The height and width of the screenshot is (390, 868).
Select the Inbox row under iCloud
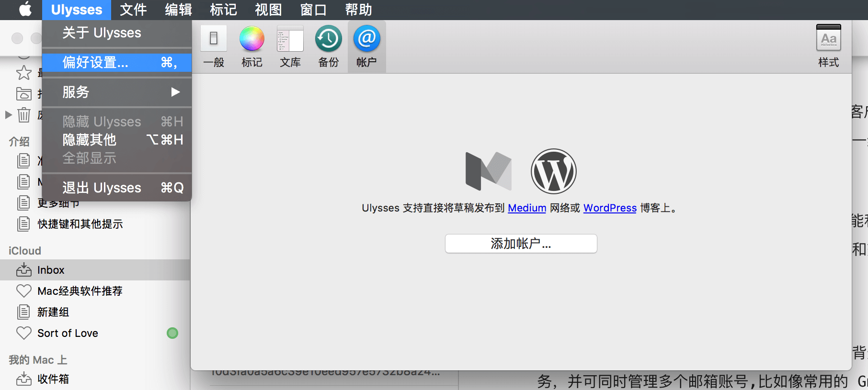pyautogui.click(x=95, y=270)
